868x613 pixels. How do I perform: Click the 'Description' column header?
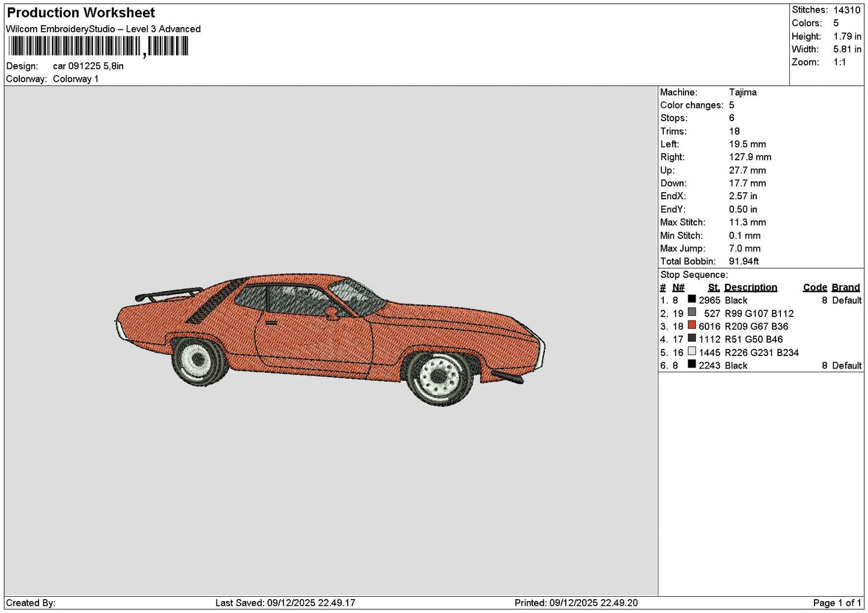(x=750, y=287)
